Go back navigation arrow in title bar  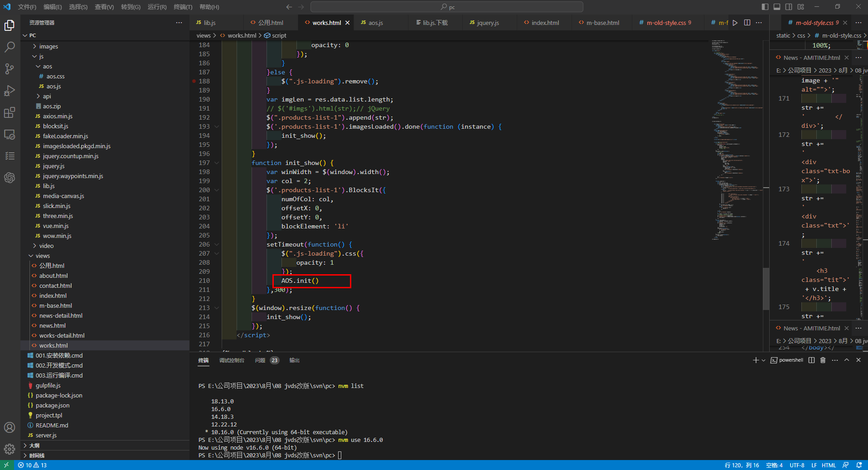pos(289,7)
